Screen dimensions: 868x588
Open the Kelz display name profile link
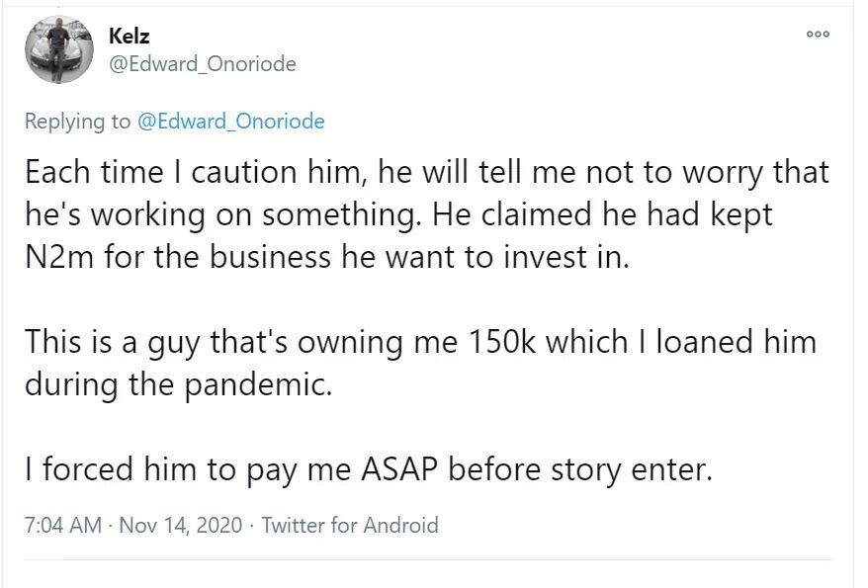pos(127,36)
